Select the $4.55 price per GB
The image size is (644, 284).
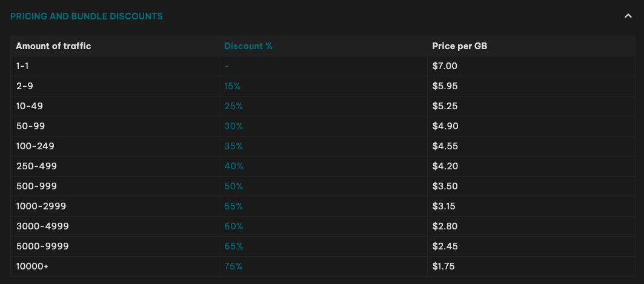pos(445,146)
